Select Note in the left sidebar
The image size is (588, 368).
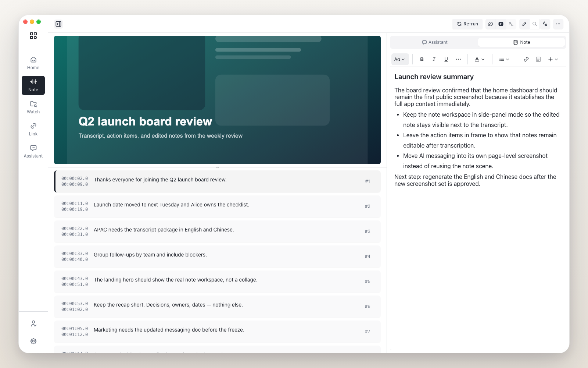tap(33, 85)
